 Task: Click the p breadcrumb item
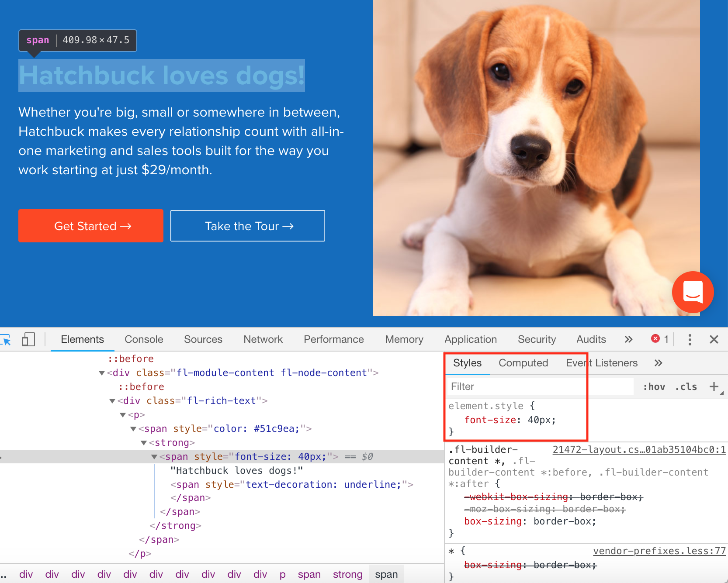click(283, 574)
